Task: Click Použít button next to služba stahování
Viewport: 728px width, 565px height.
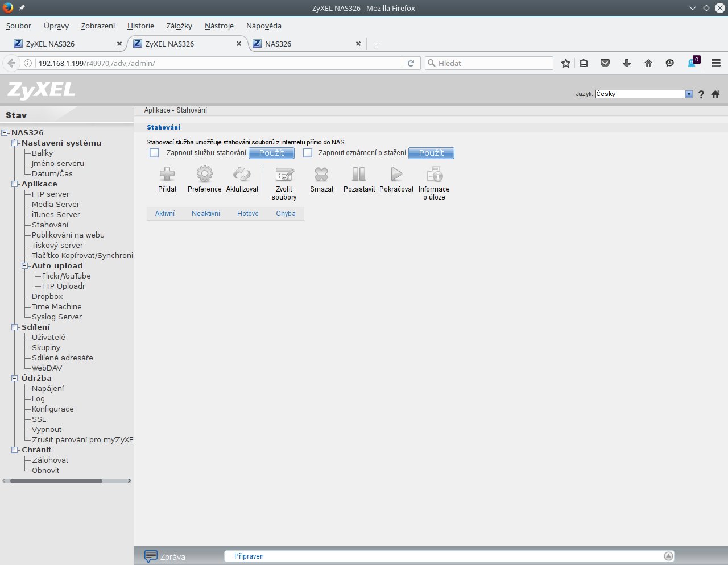Action: pyautogui.click(x=271, y=153)
